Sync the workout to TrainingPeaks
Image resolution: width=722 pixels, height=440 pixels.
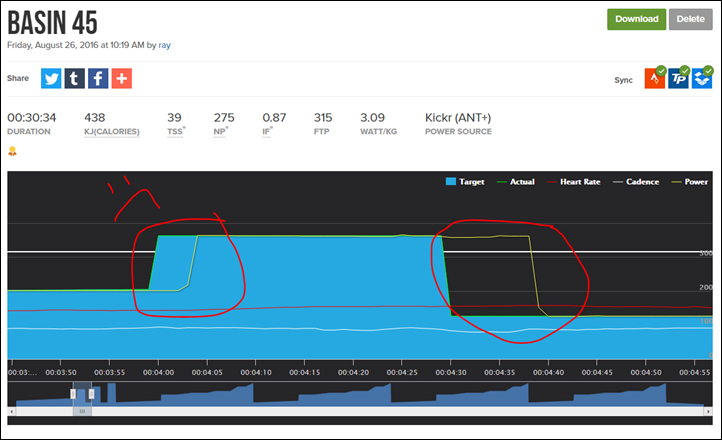[679, 79]
